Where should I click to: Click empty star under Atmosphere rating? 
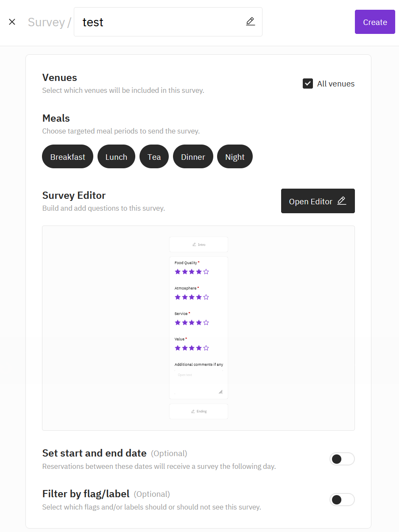click(206, 297)
